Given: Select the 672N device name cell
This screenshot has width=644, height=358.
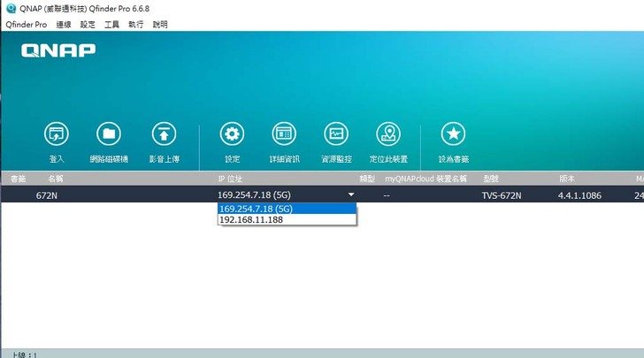Looking at the screenshot, I should click(46, 195).
